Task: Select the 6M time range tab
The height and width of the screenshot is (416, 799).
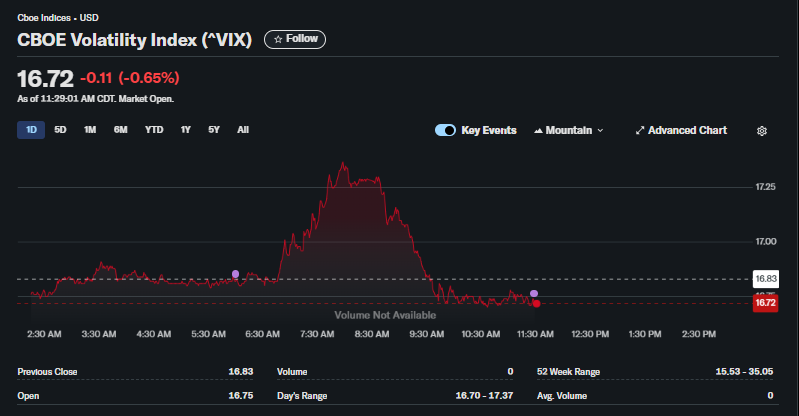Action: click(x=120, y=130)
